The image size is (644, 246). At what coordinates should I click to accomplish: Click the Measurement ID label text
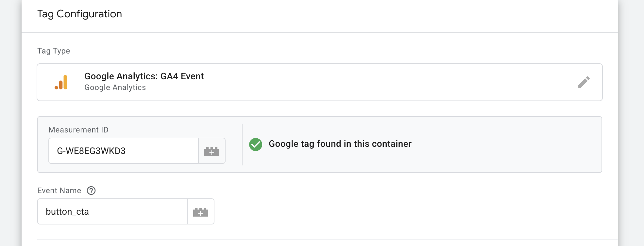coord(78,130)
